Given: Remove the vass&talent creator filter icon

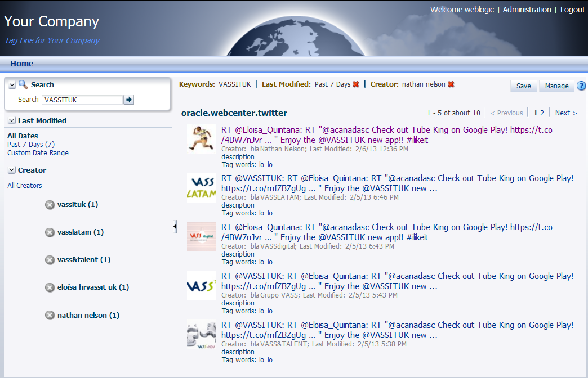Looking at the screenshot, I should [x=50, y=260].
